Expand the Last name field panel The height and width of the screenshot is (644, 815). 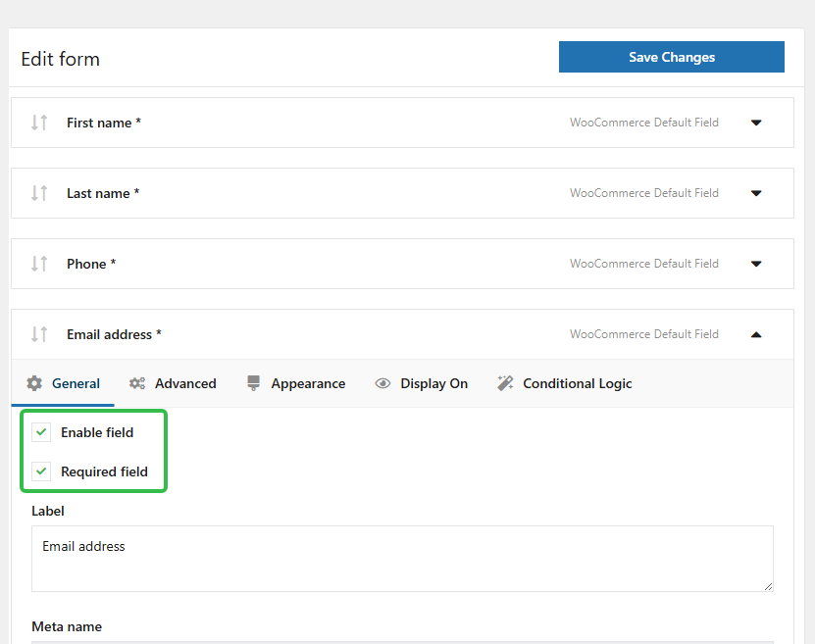756,193
